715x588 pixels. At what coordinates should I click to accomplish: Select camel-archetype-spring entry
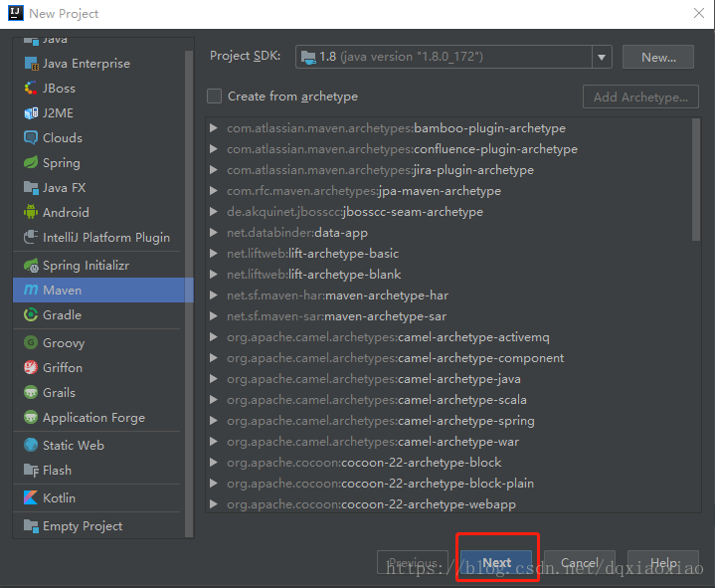pyautogui.click(x=381, y=421)
